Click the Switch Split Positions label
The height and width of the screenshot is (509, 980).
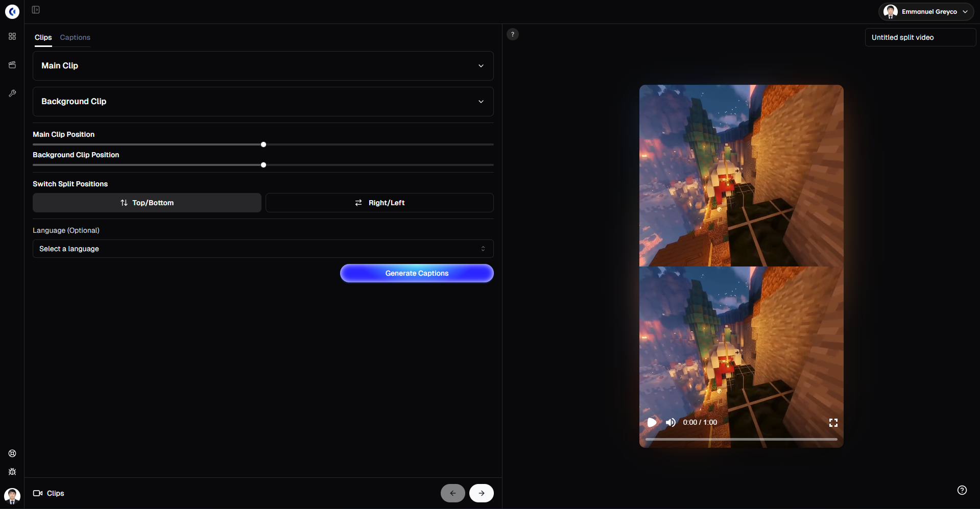tap(70, 184)
